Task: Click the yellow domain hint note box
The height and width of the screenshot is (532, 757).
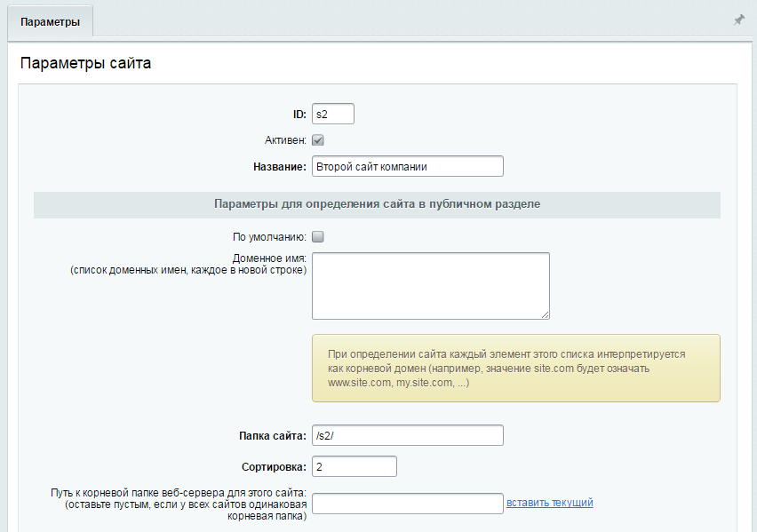Action: [x=516, y=369]
